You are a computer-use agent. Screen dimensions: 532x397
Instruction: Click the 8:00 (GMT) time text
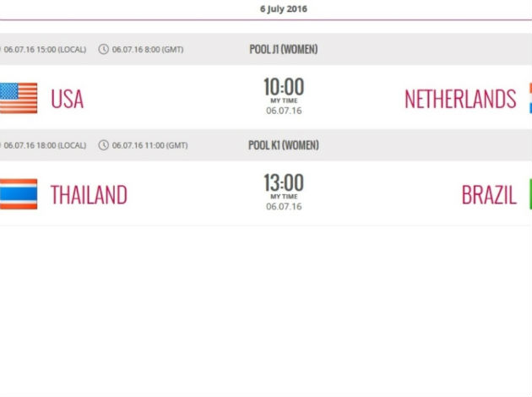(148, 49)
